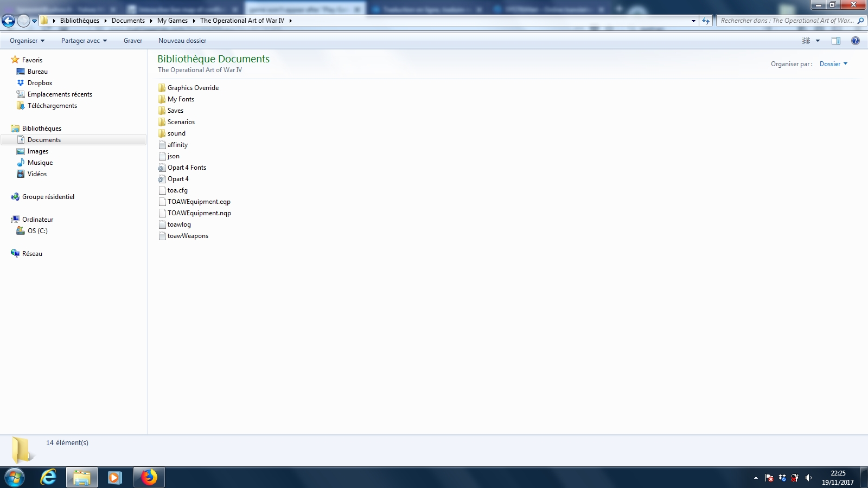Open Bureau in favorites
This screenshot has width=868, height=488.
point(37,72)
